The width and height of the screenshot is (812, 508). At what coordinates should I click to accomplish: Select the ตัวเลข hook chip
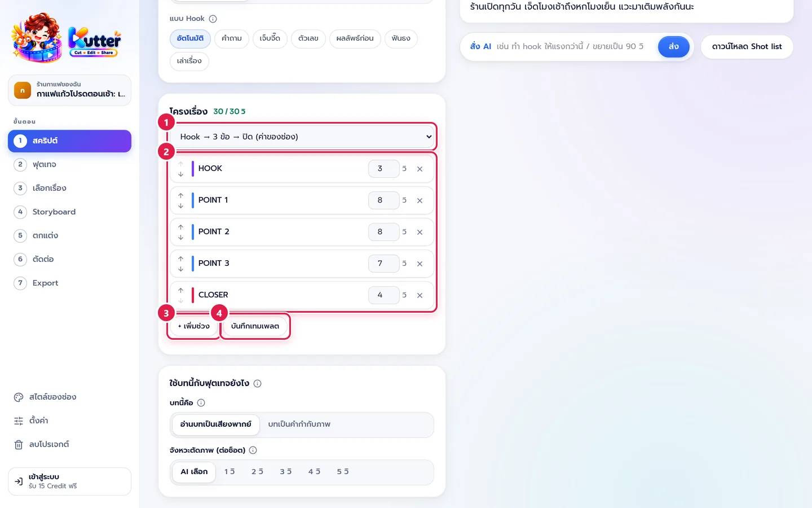(308, 38)
